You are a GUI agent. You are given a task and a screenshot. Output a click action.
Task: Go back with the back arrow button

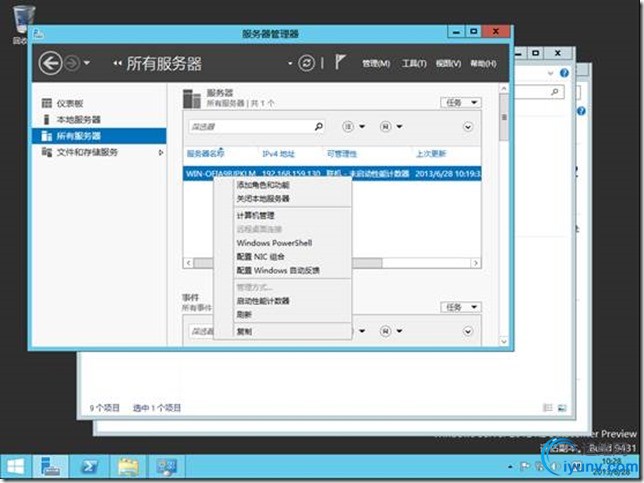[x=50, y=64]
